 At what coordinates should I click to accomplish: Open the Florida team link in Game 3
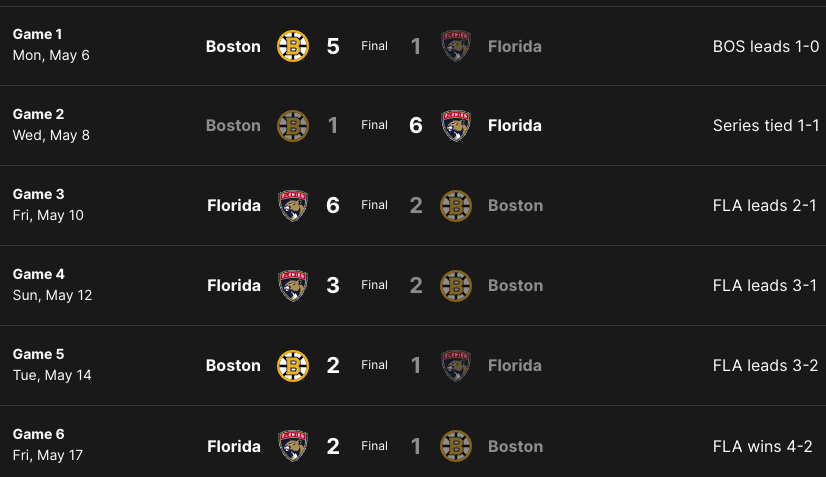(x=234, y=206)
